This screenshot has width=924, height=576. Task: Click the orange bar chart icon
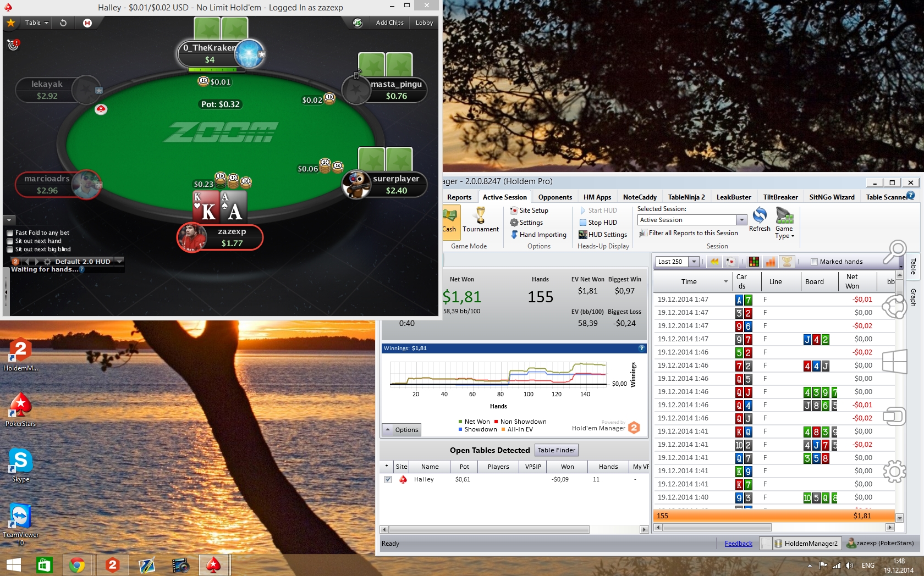(x=771, y=262)
